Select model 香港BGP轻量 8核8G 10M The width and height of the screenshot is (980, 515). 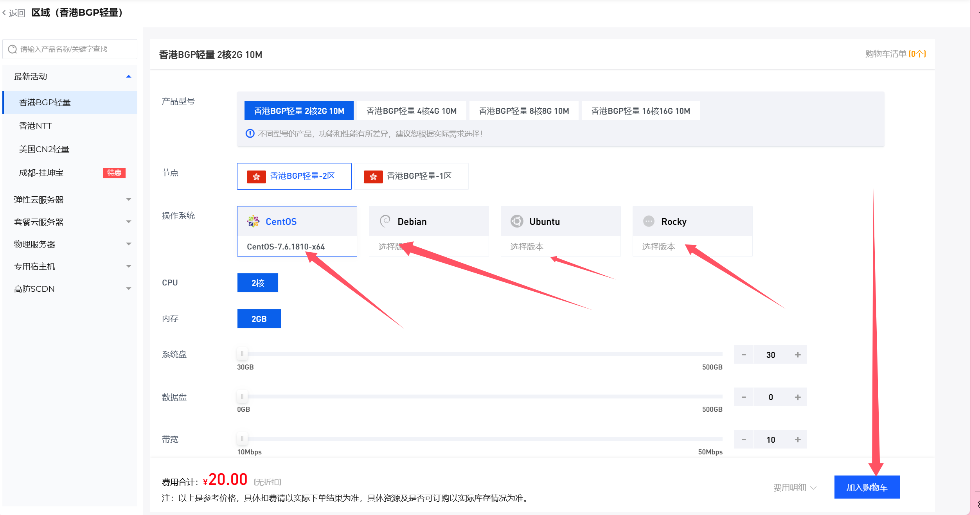click(524, 111)
